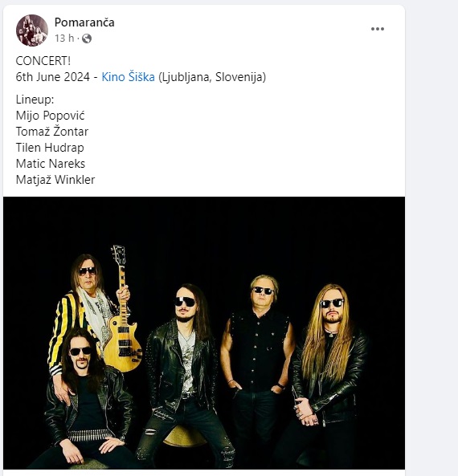Image resolution: width=458 pixels, height=476 pixels.
Task: Open the Kino Šiška venue link
Action: [128, 77]
